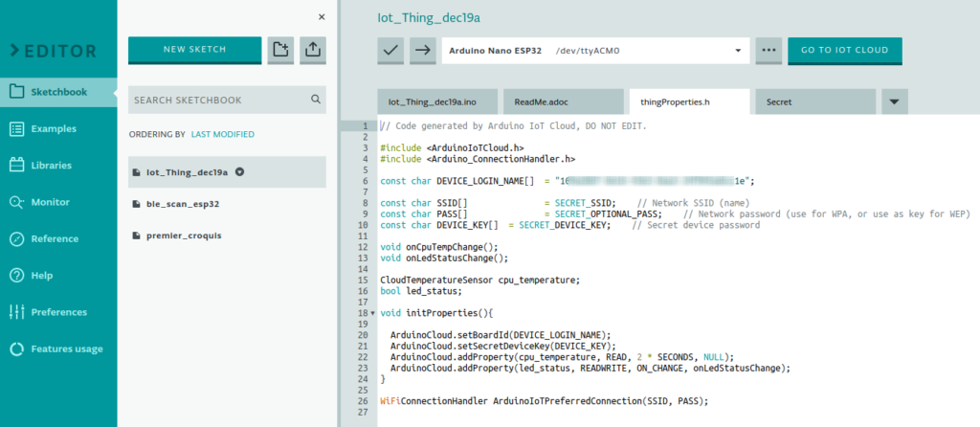Click the SECRET_DEVICE_KEY code text
The width and height of the screenshot is (980, 427).
coord(564,225)
